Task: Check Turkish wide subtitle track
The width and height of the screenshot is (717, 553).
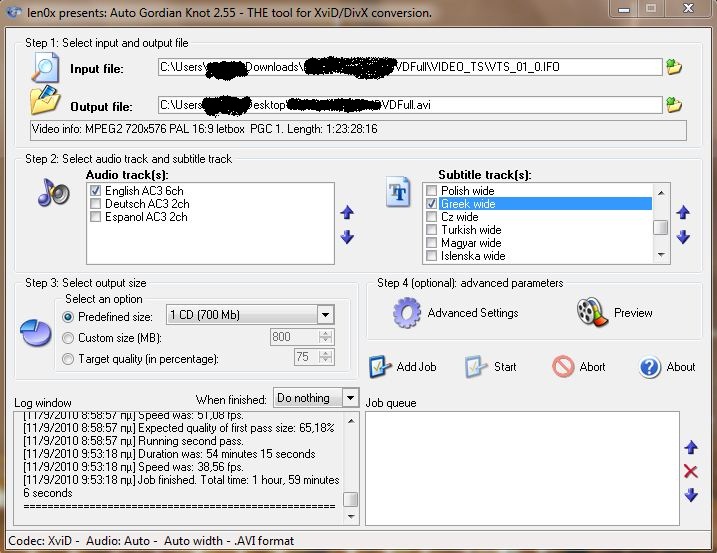Action: 431,229
